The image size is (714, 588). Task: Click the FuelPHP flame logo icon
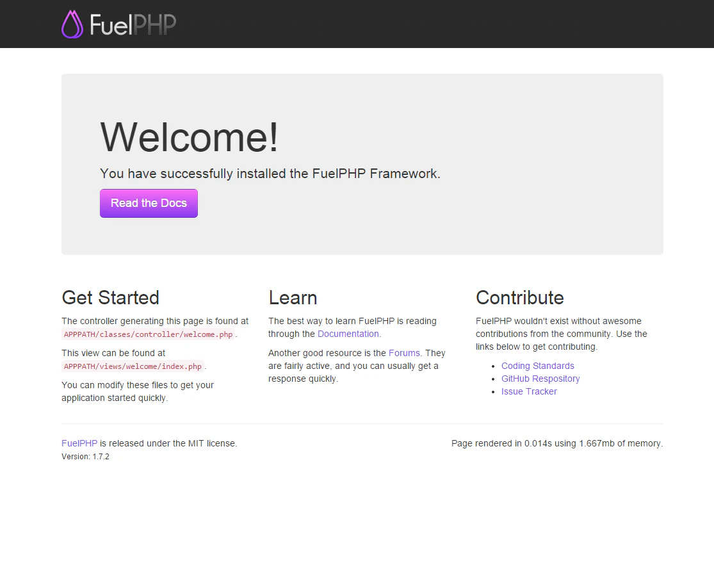(72, 24)
